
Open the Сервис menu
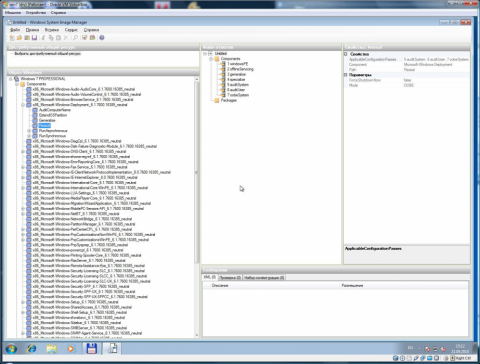pyautogui.click(x=71, y=30)
